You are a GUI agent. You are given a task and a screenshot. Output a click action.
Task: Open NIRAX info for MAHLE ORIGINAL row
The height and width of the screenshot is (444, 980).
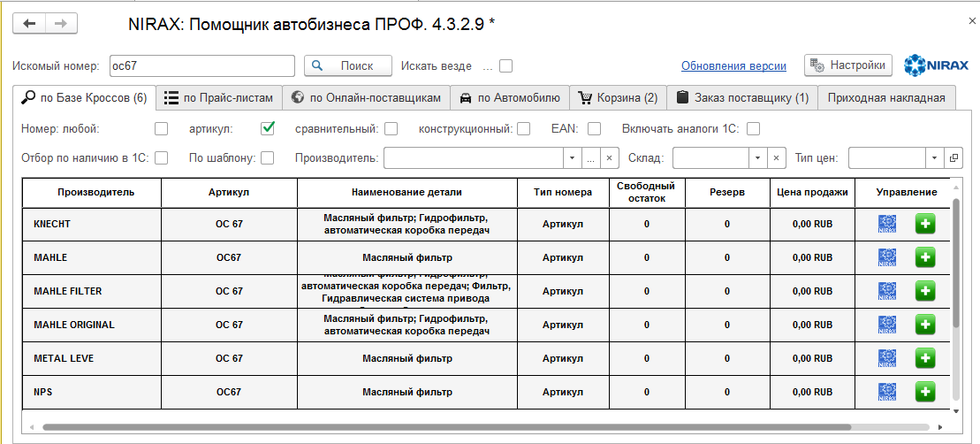(x=887, y=325)
